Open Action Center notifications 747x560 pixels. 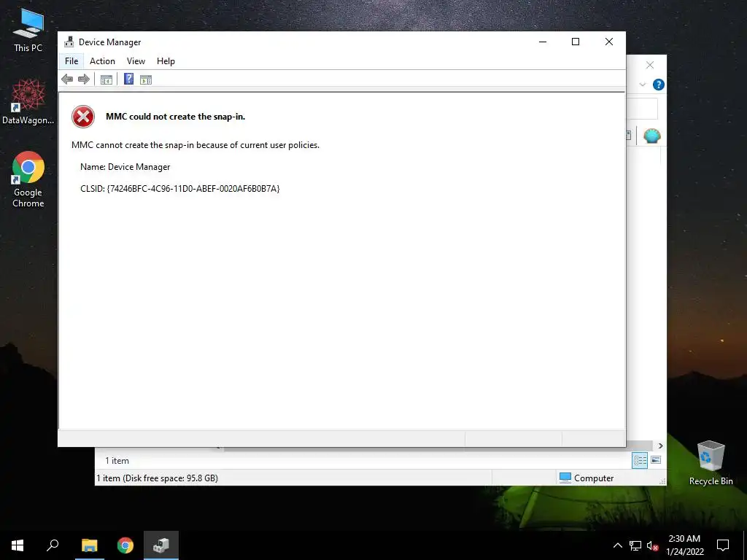pyautogui.click(x=723, y=545)
